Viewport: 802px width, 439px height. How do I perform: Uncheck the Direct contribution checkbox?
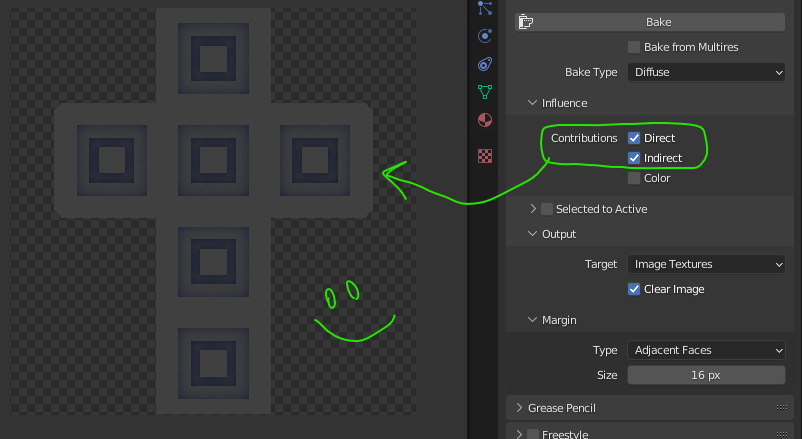634,138
